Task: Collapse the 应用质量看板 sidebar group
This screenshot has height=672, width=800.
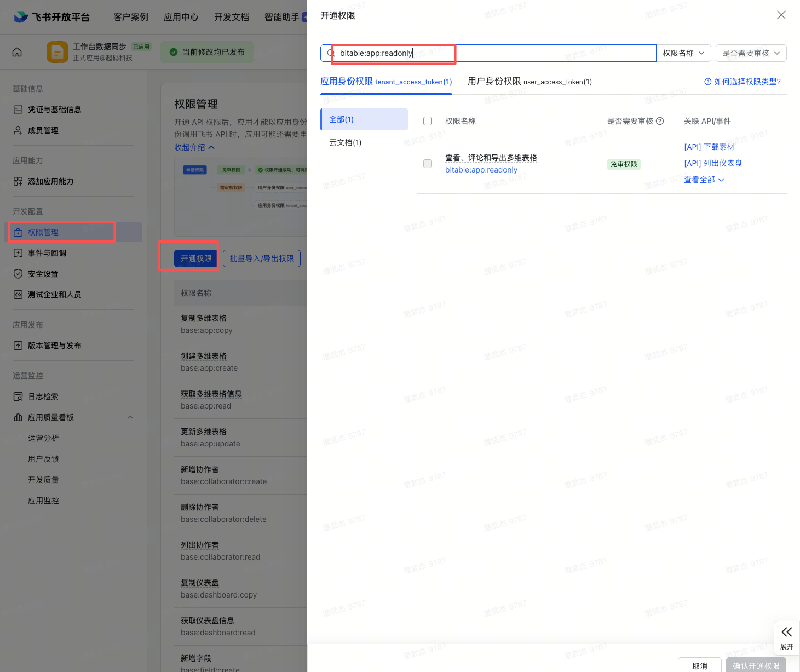Action: tap(130, 417)
